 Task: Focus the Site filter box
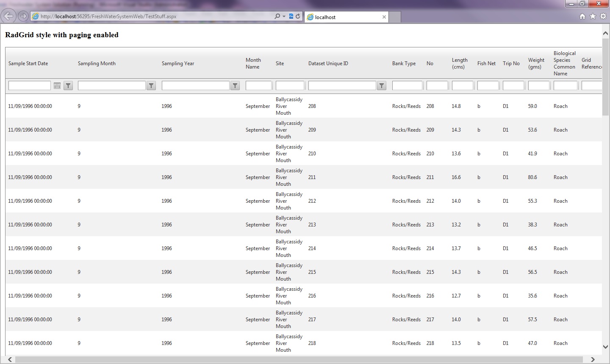[x=290, y=85]
